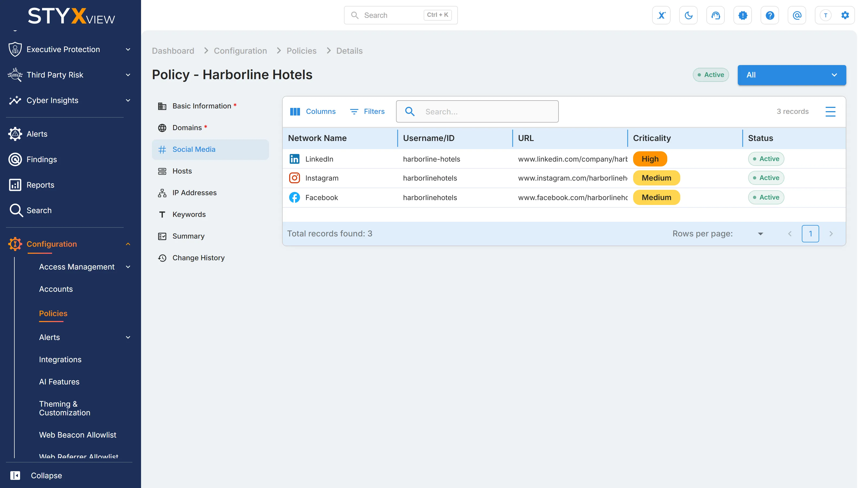Open the All filter dropdown

(792, 75)
